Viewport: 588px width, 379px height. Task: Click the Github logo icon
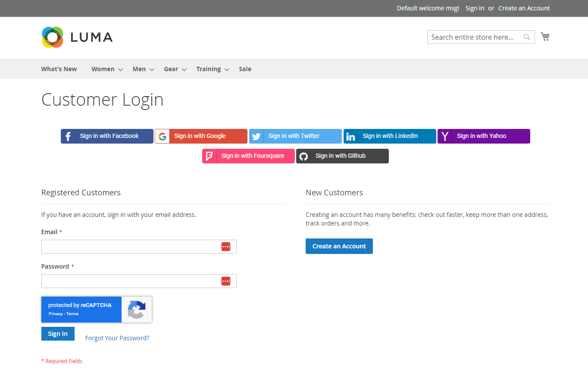[x=303, y=156]
